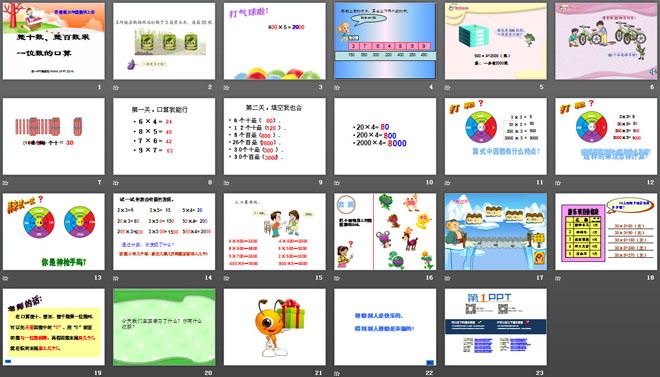Click the animation star icon under slide 8
660x377 pixels.
(x=116, y=183)
